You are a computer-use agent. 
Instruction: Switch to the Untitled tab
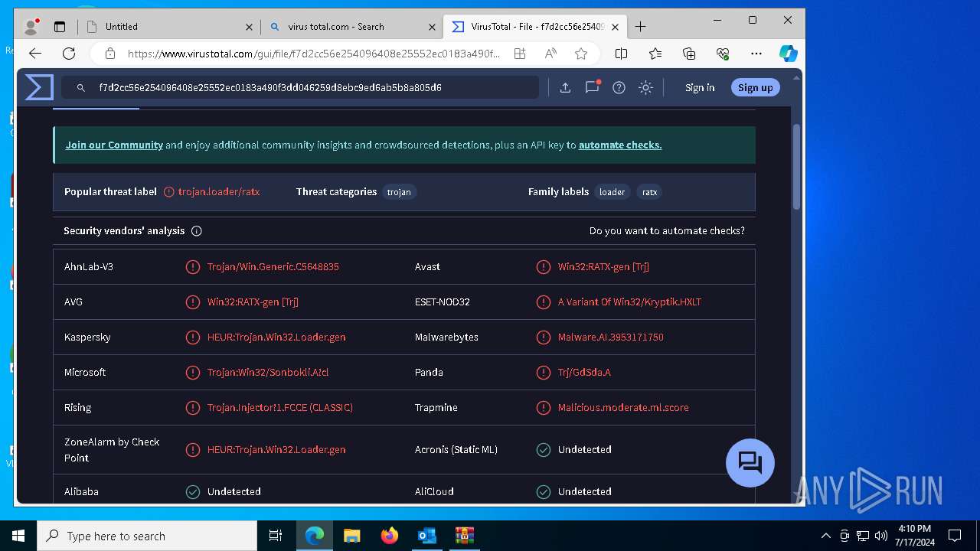(x=169, y=27)
